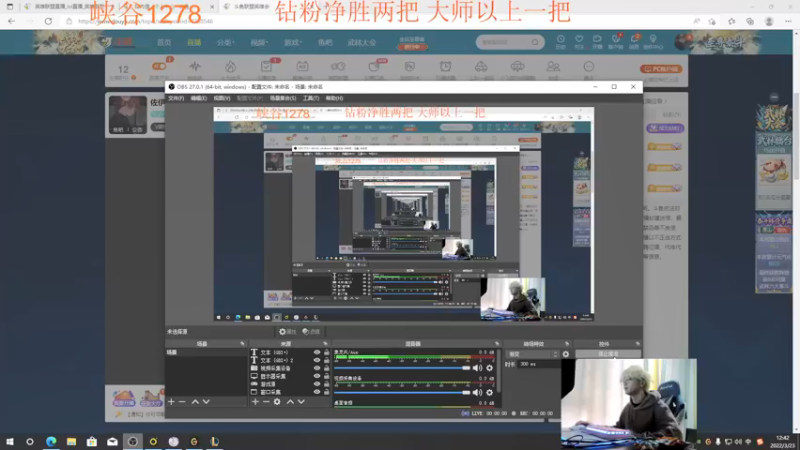
Task: Click the browser refresh button
Action: click(48, 21)
